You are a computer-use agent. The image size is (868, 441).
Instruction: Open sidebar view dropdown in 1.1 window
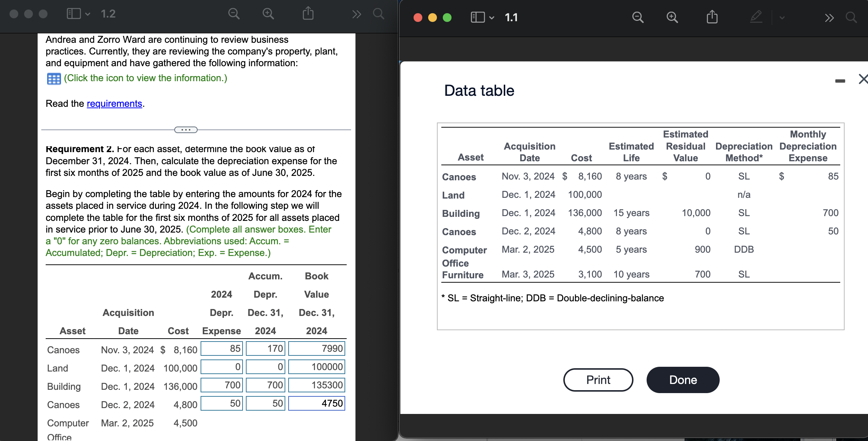pos(492,18)
